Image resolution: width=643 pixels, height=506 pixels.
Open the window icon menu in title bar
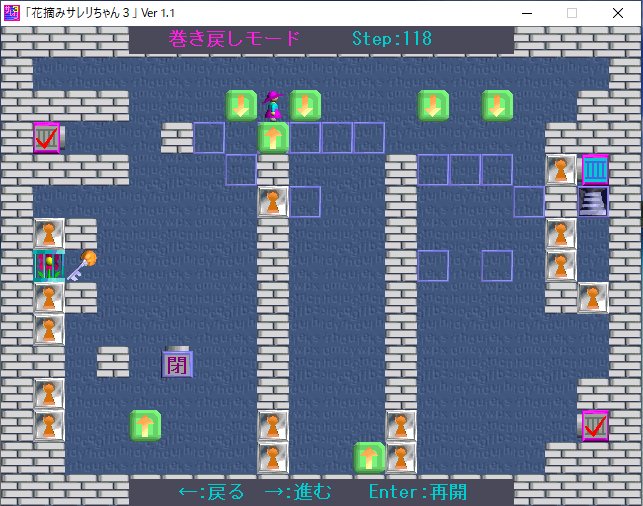(10, 12)
